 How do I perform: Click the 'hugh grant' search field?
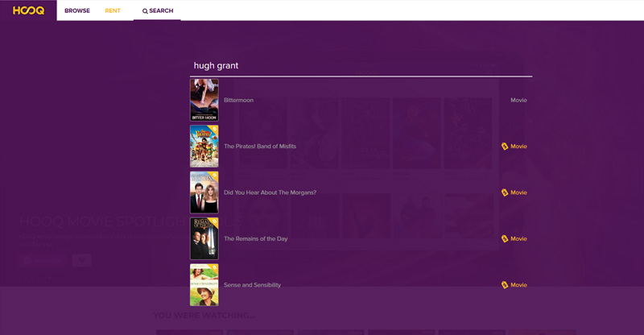tap(361, 66)
